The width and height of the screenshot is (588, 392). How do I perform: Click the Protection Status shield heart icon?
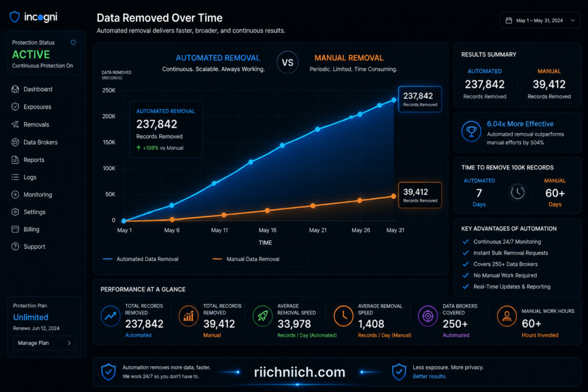click(73, 42)
